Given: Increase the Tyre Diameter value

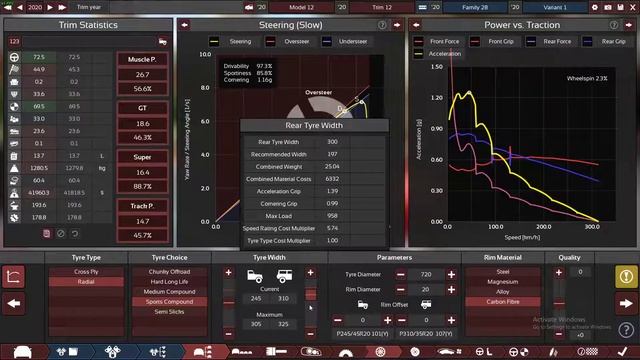Looking at the screenshot, I should point(451,275).
